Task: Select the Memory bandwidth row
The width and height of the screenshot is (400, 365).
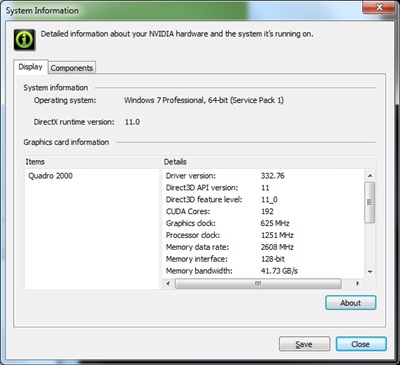Action: point(264,271)
